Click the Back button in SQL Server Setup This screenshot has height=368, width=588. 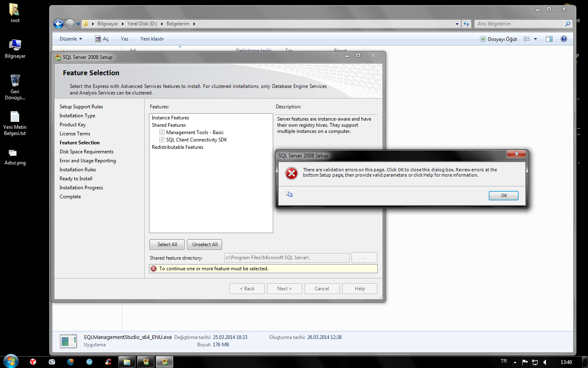pos(247,289)
